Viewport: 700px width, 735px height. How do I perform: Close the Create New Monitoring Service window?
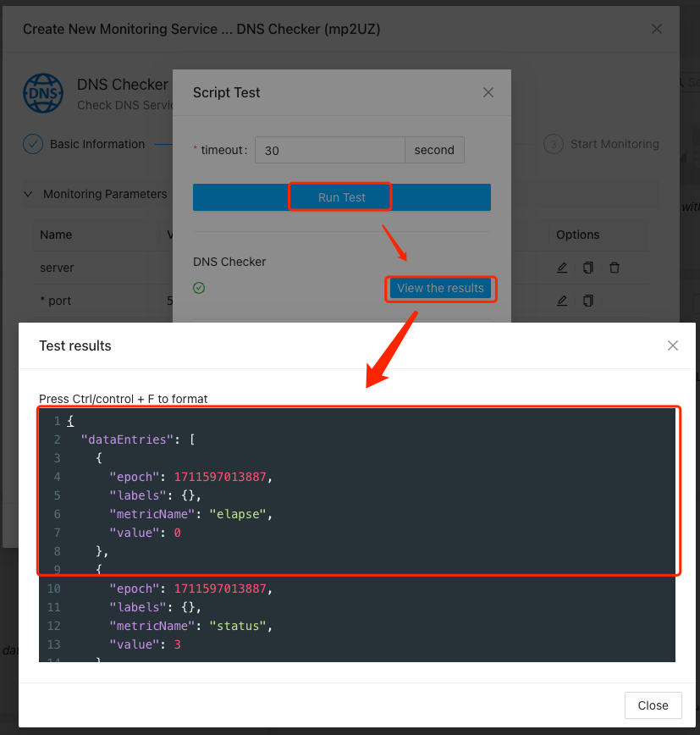pos(657,29)
